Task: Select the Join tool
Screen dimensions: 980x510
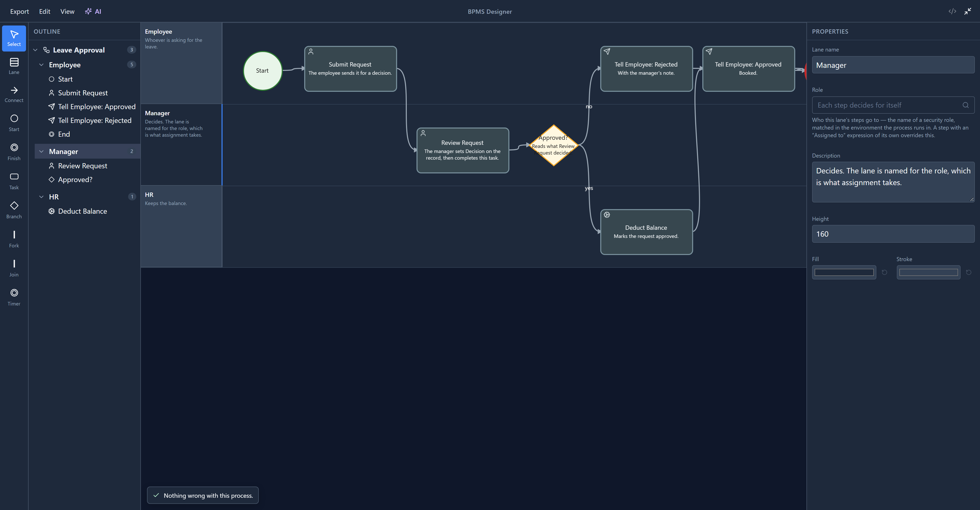Action: tap(14, 268)
